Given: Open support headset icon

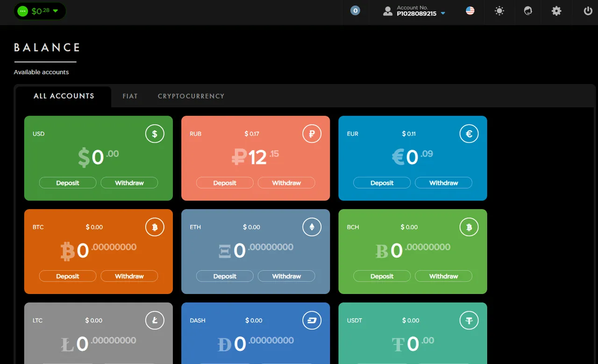Looking at the screenshot, I should (x=528, y=11).
